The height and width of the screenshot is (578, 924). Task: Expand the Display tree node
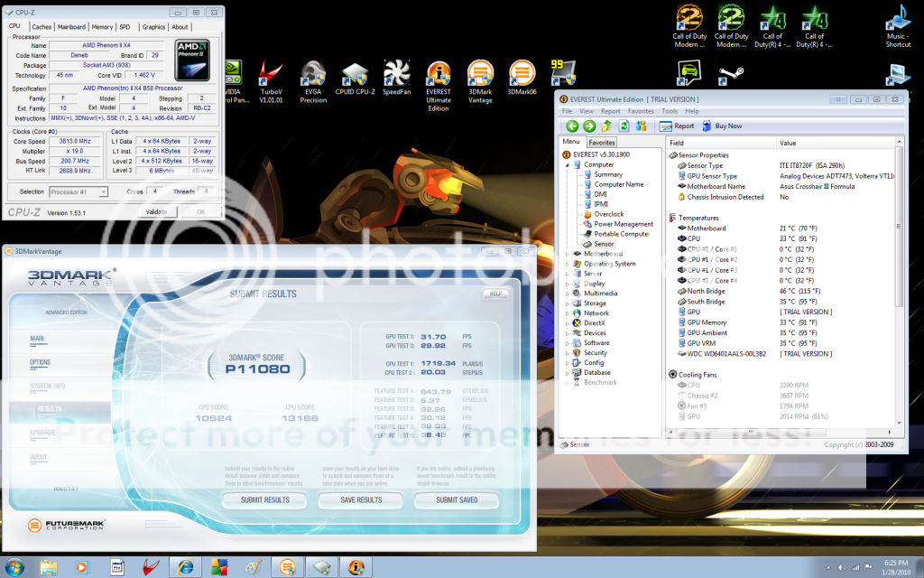(x=568, y=284)
